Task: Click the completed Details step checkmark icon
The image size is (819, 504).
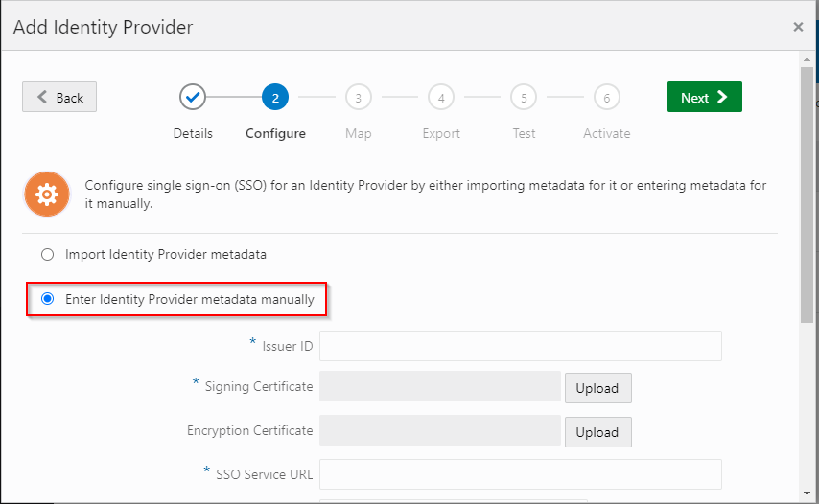Action: (193, 97)
